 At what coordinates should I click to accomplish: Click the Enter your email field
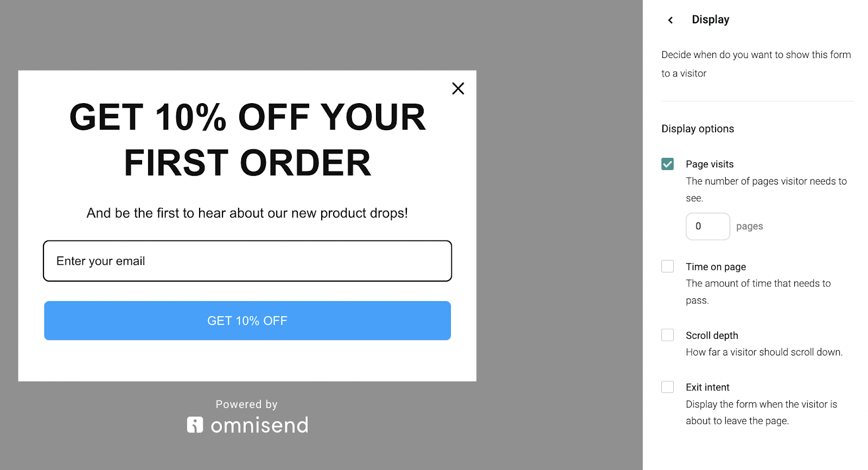click(x=247, y=261)
